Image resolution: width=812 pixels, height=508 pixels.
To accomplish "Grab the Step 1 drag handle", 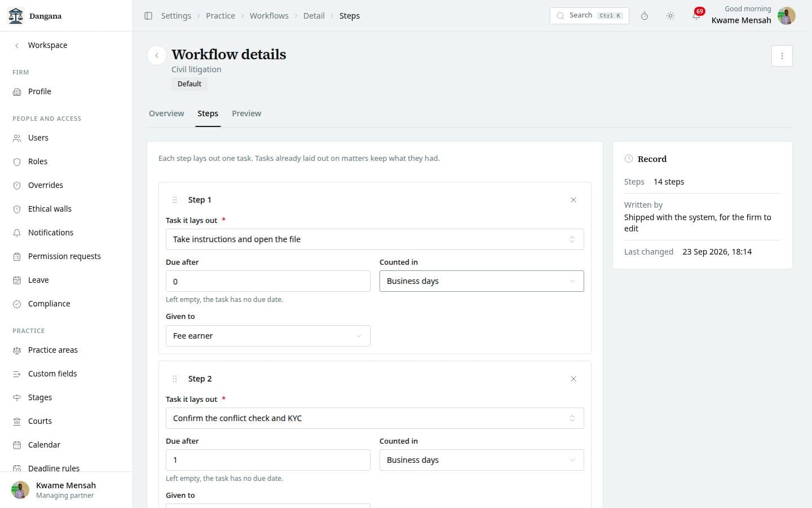I will coord(175,200).
